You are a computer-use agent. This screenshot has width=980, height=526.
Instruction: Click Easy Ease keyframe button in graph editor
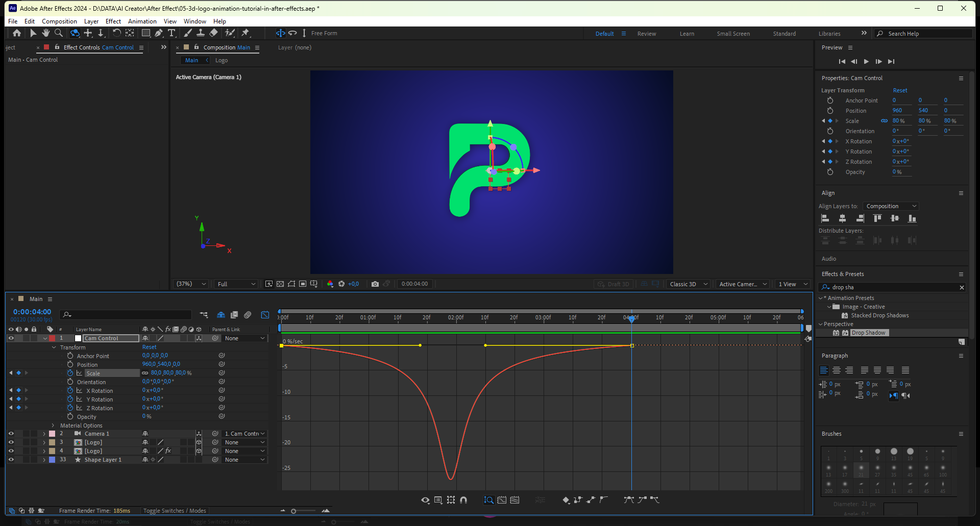point(629,500)
